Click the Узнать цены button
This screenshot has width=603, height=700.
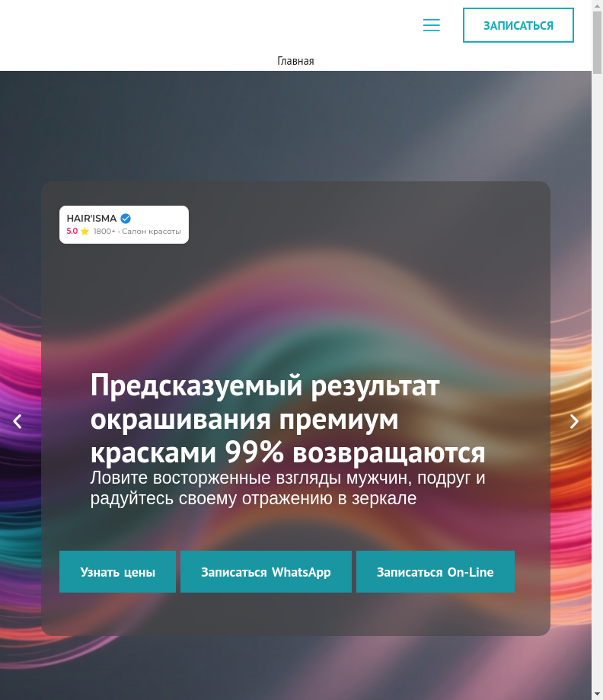click(117, 571)
